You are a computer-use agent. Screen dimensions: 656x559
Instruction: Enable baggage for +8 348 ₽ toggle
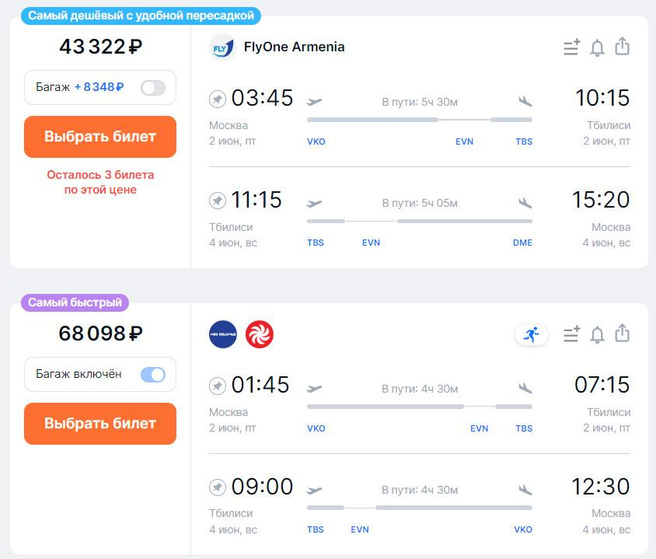pyautogui.click(x=153, y=88)
